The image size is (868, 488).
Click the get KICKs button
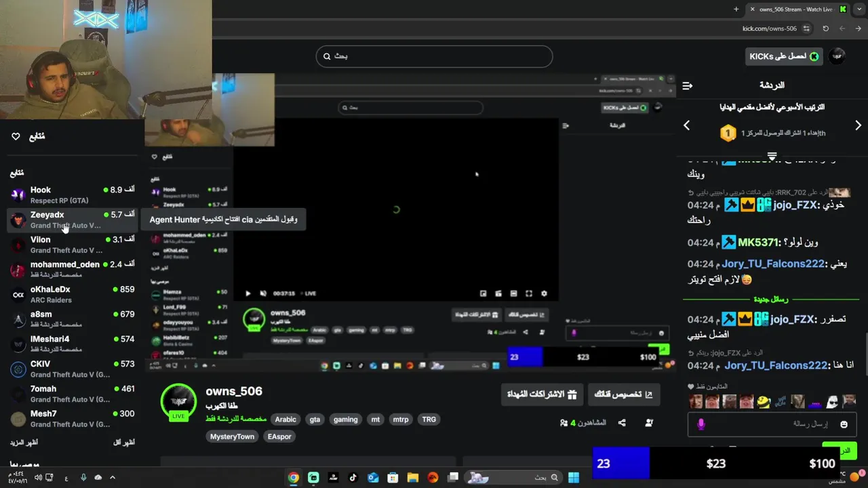pos(784,56)
